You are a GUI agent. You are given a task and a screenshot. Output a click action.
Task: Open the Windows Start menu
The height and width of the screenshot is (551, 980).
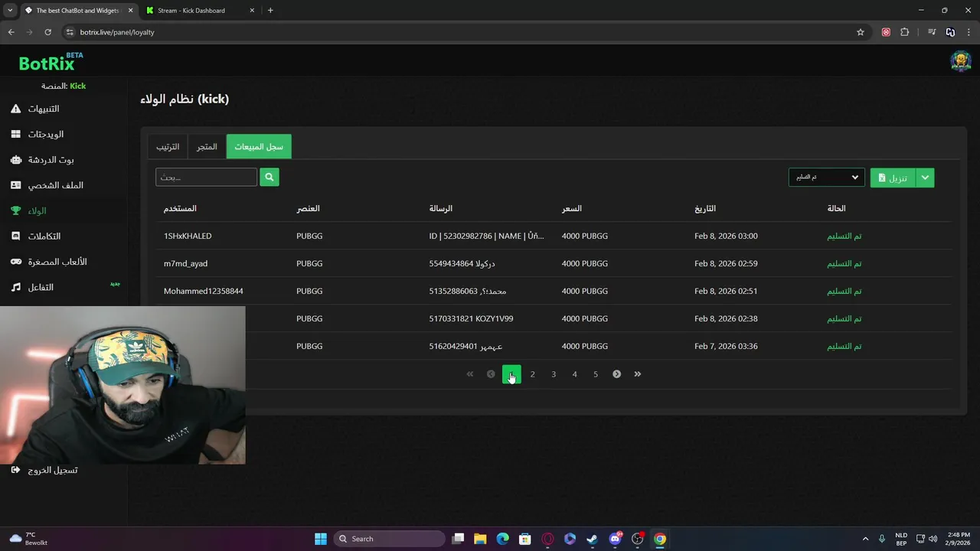coord(321,539)
